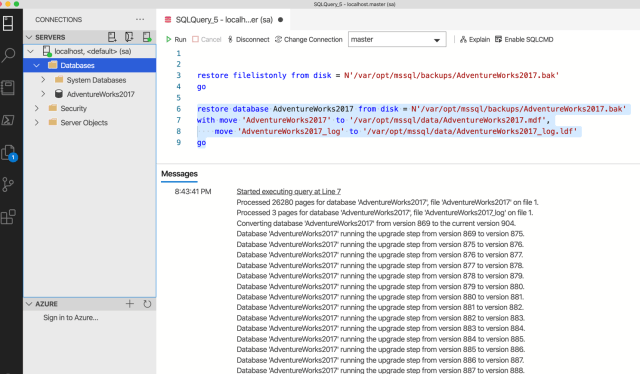Disconnect from the server
640x374 pixels.
click(x=248, y=40)
